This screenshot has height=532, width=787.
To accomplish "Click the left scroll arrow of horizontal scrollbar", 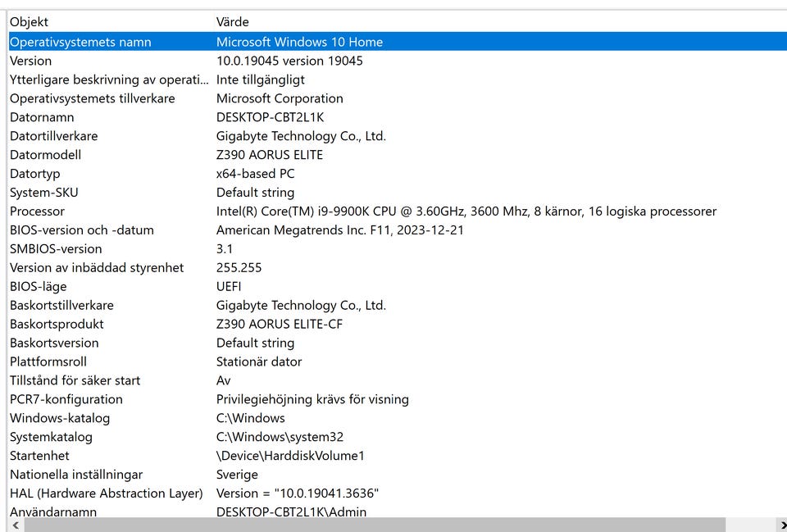I will 14,525.
